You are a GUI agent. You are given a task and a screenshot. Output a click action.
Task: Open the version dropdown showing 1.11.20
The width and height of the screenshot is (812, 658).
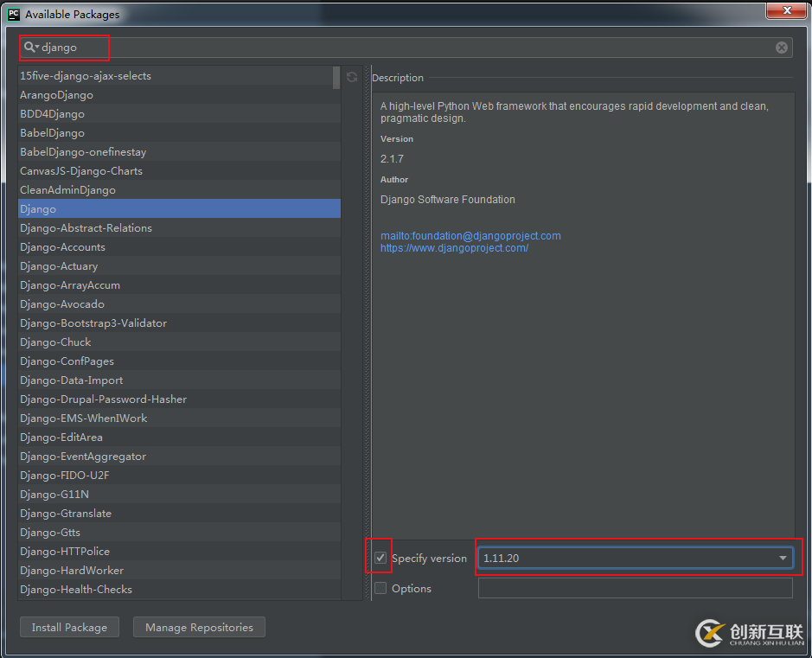783,559
